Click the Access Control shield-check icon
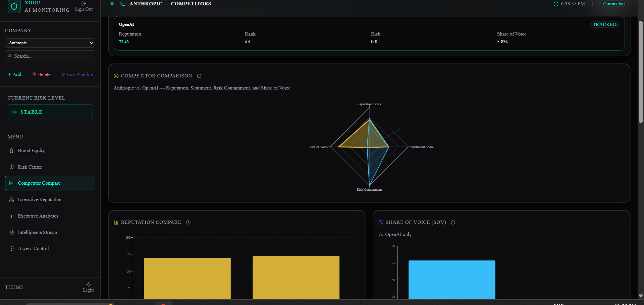This screenshot has width=644, height=305. pos(11,248)
